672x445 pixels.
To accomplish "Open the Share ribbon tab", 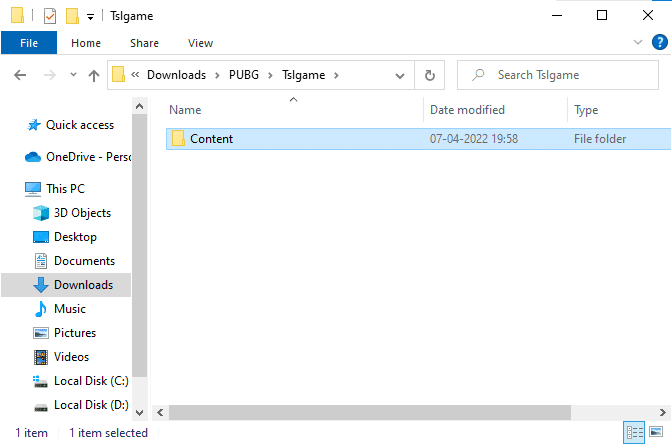I will pos(144,43).
